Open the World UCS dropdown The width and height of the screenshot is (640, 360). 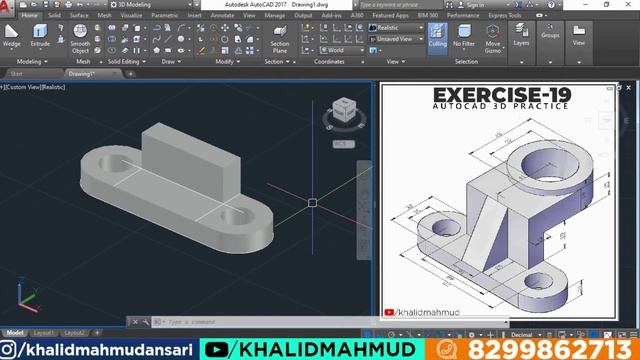point(342,50)
